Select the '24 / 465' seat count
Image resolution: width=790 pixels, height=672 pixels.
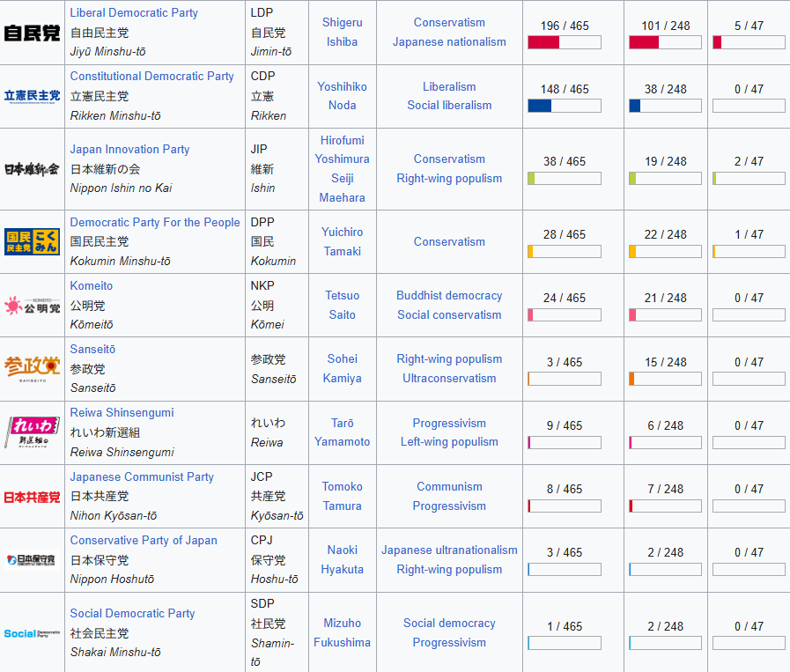[x=565, y=298]
